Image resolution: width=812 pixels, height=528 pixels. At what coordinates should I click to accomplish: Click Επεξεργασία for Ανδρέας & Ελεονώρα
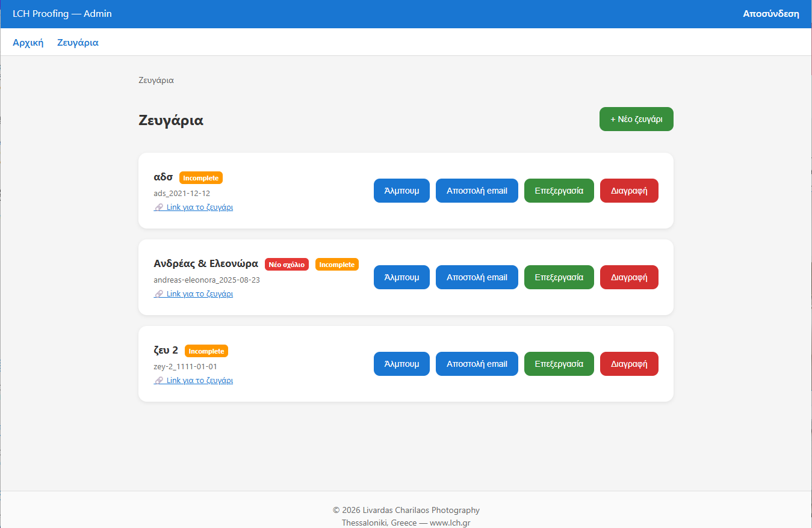click(559, 277)
